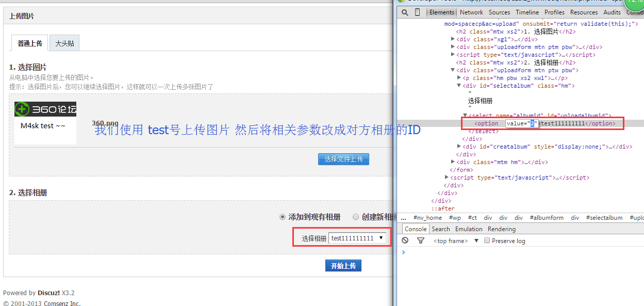Clear the console with the ban icon
Image resolution: width=644 pixels, height=306 pixels.
point(405,240)
